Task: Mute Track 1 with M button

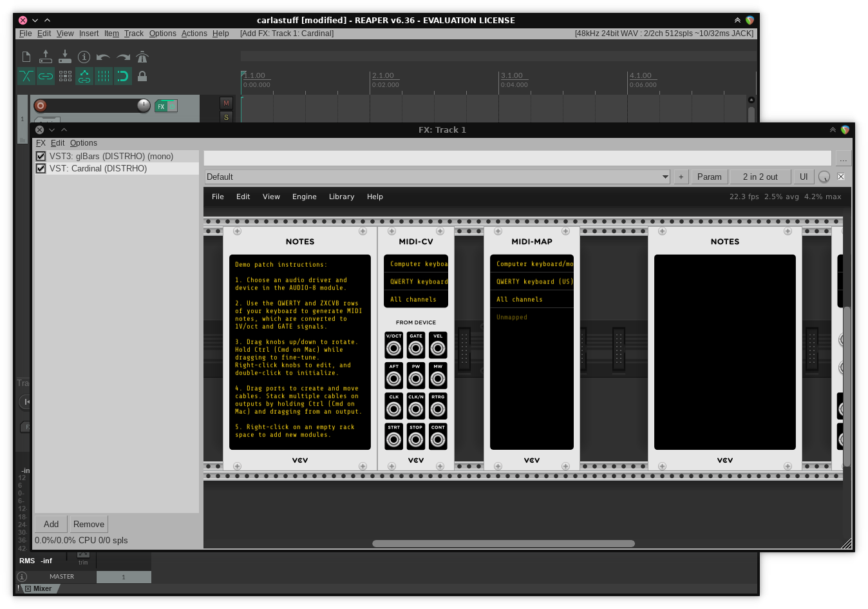Action: [226, 103]
